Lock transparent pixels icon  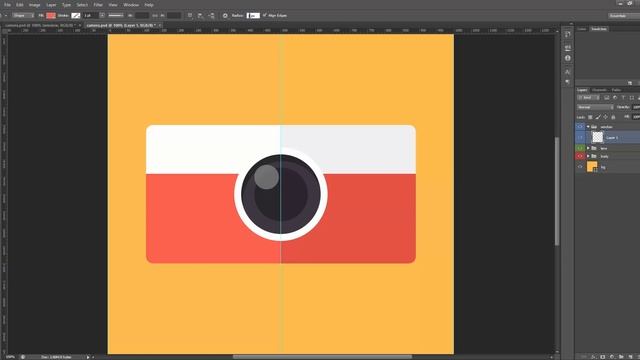pyautogui.click(x=590, y=117)
